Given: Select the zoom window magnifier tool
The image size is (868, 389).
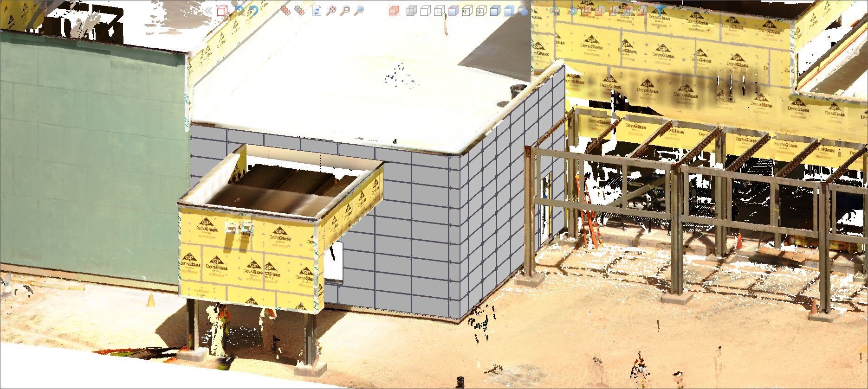Looking at the screenshot, I should (345, 11).
